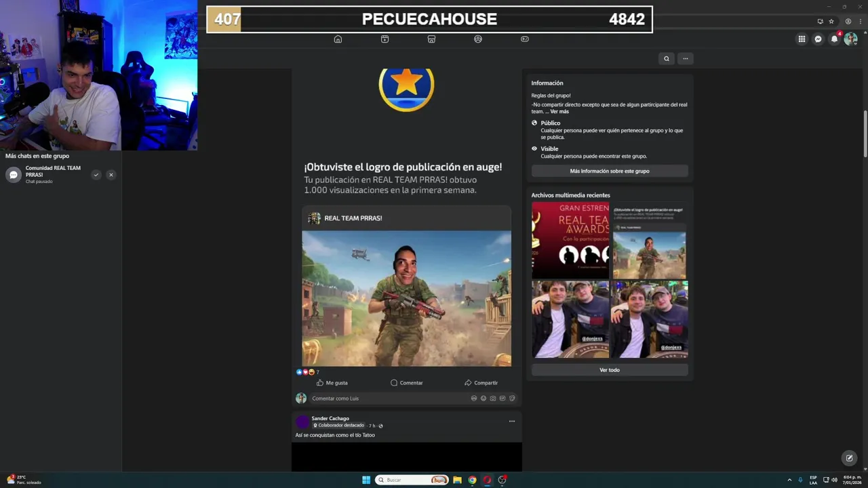Add a GIF to the comment
Viewport: 868px width, 488px height.
[502, 399]
